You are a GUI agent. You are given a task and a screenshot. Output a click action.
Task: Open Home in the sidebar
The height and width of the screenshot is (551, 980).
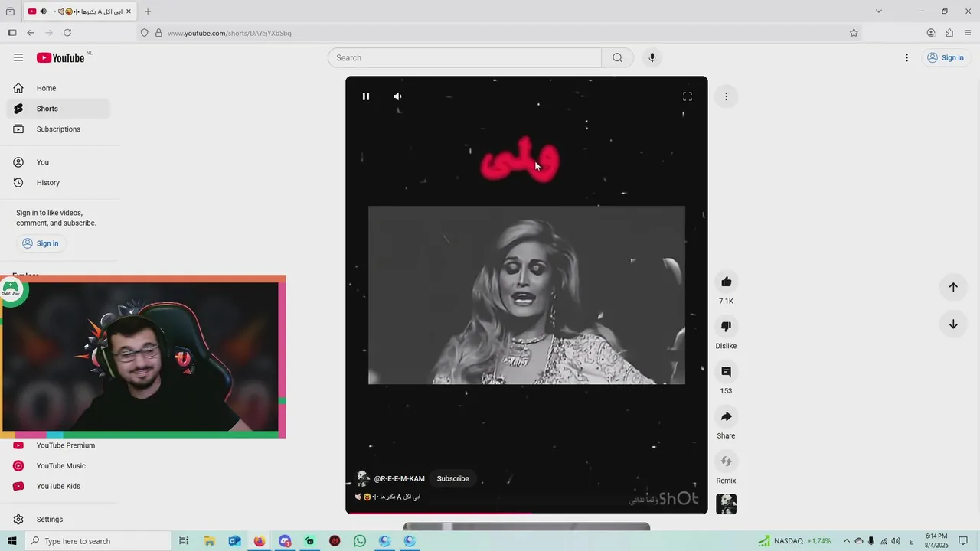[58, 88]
